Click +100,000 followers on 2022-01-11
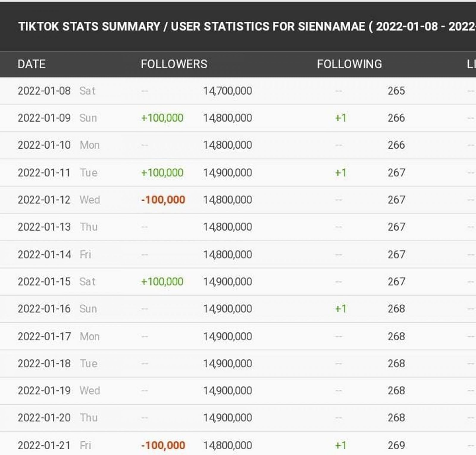 pyautogui.click(x=162, y=173)
